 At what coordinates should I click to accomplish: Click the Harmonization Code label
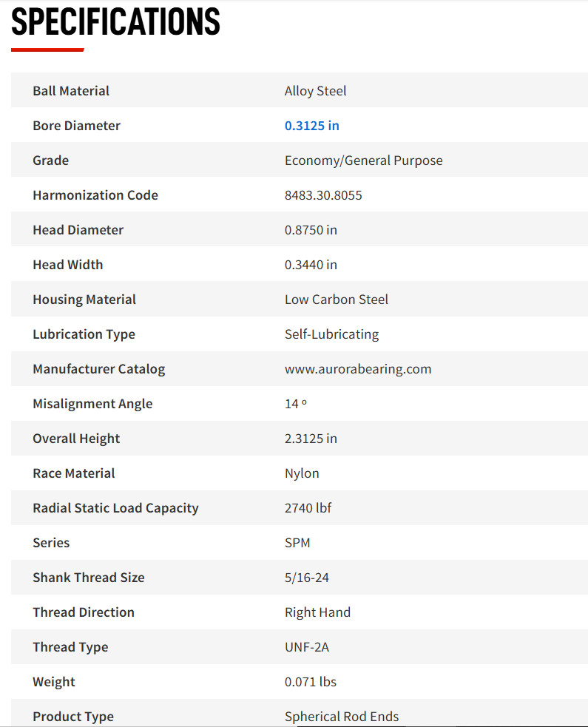pyautogui.click(x=95, y=195)
